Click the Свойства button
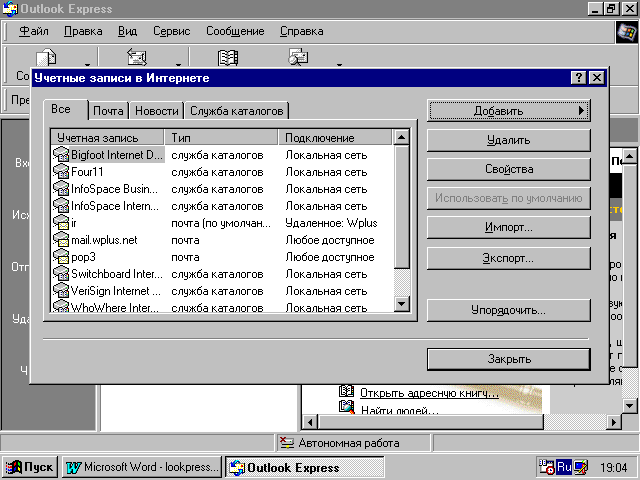This screenshot has height=480, width=640. tap(509, 169)
